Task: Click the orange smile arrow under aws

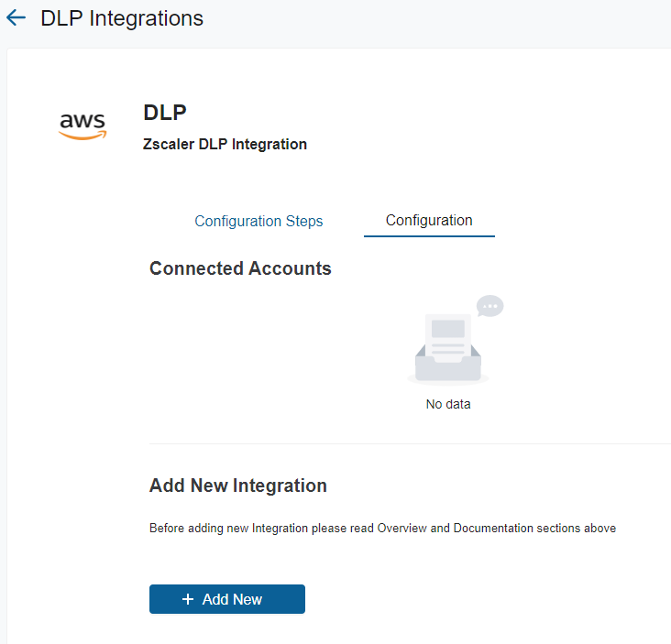Action: pos(82,135)
